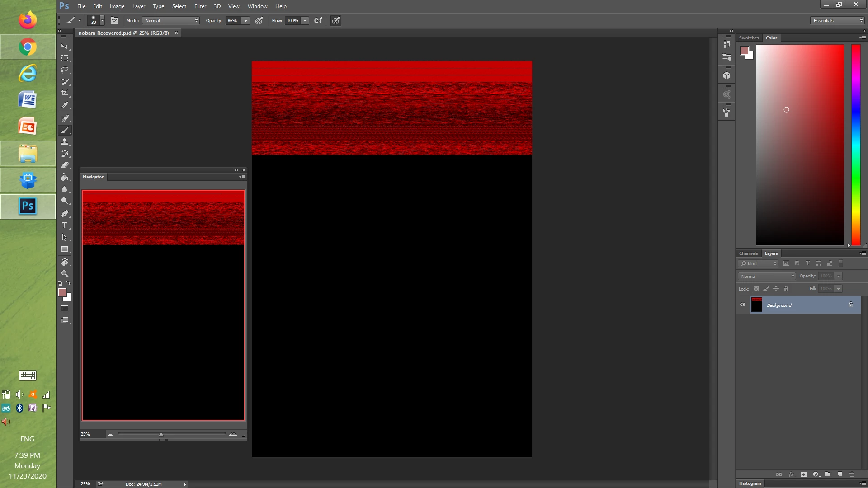This screenshot has width=868, height=488.
Task: Toggle airbrush-style build-up effects
Action: [x=318, y=21]
